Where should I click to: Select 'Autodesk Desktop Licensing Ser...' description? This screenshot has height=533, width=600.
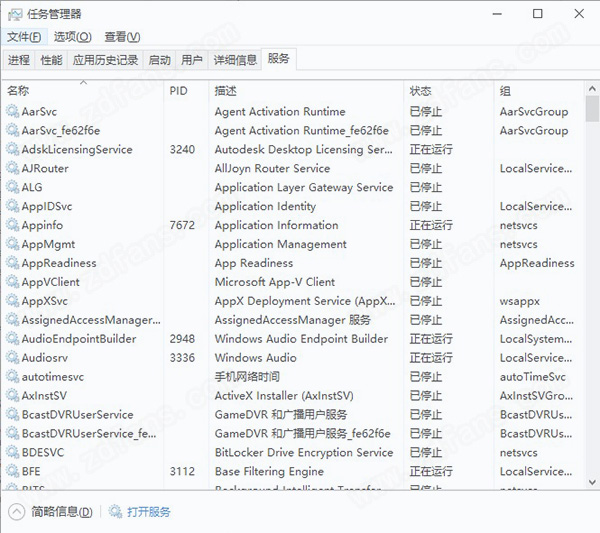pyautogui.click(x=303, y=149)
